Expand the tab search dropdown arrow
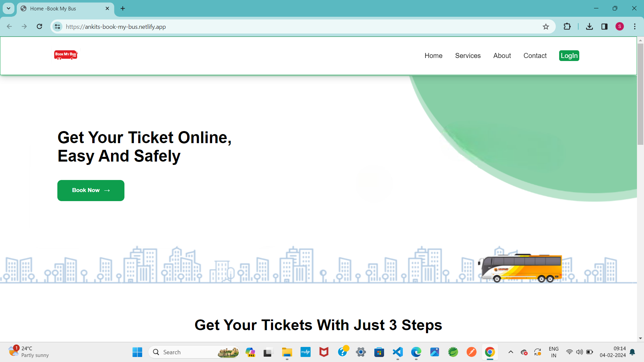The image size is (644, 362). pyautogui.click(x=9, y=8)
